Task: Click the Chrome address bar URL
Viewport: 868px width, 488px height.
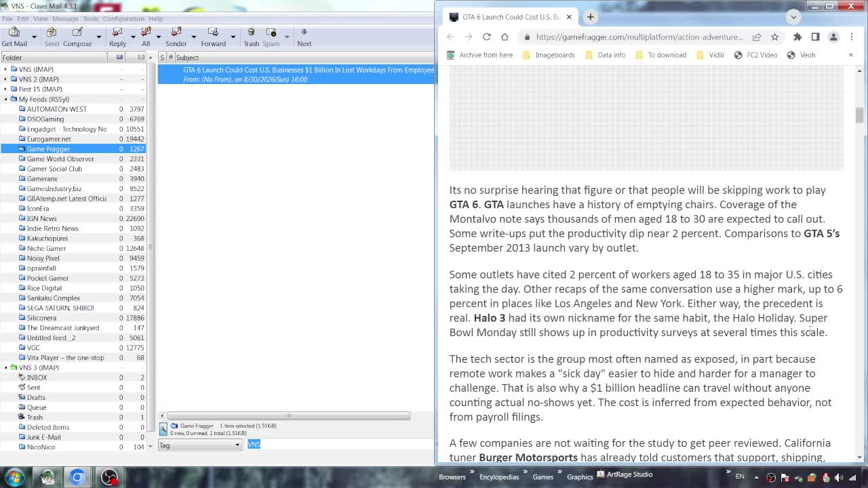Action: pyautogui.click(x=639, y=37)
